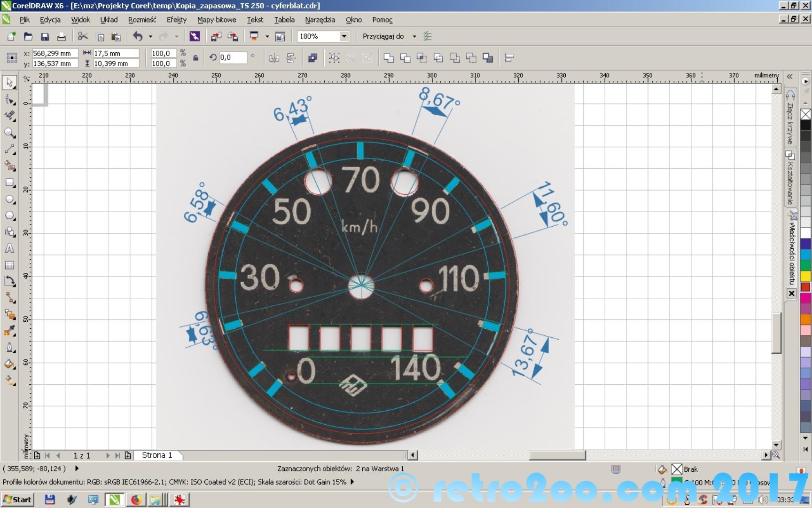
Task: Select the Ellipse tool
Action: pyautogui.click(x=9, y=199)
